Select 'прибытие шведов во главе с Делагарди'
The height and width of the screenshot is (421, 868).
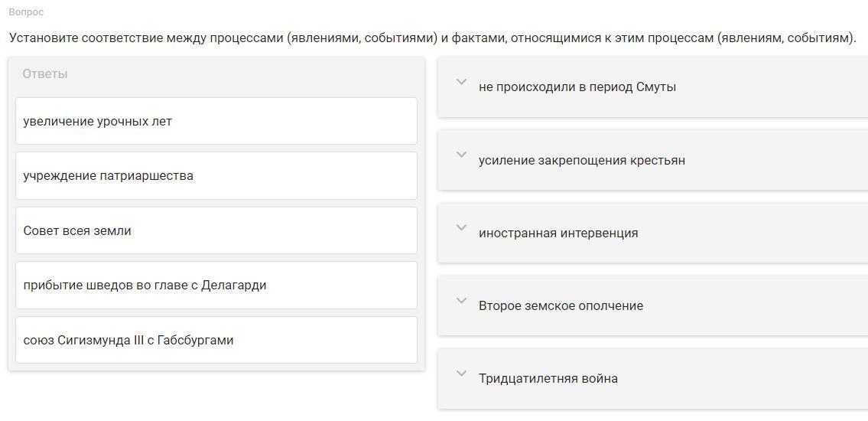coord(216,286)
